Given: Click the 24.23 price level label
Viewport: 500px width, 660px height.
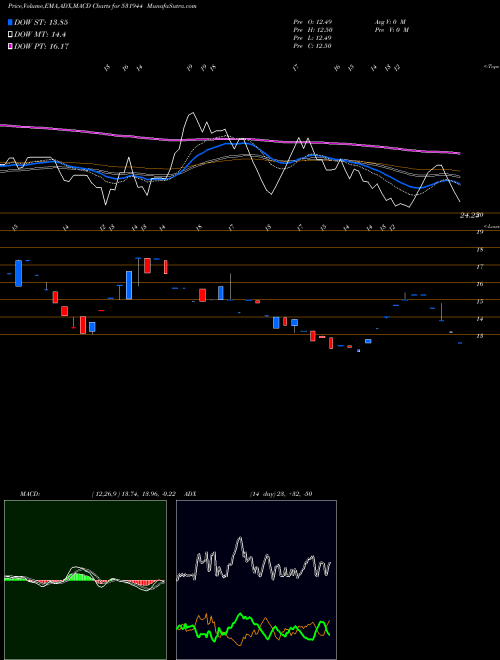Looking at the screenshot, I should [470, 216].
